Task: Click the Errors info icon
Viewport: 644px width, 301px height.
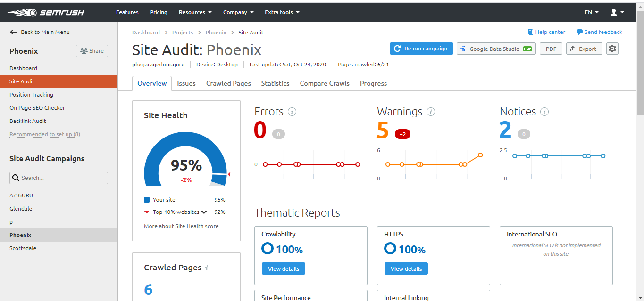Action: pyautogui.click(x=292, y=112)
